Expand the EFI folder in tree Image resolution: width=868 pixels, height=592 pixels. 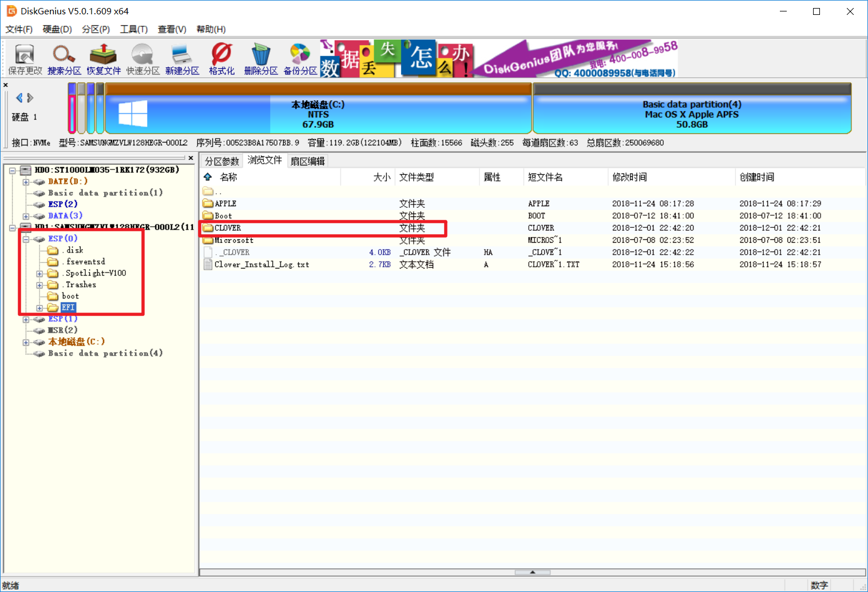[39, 308]
